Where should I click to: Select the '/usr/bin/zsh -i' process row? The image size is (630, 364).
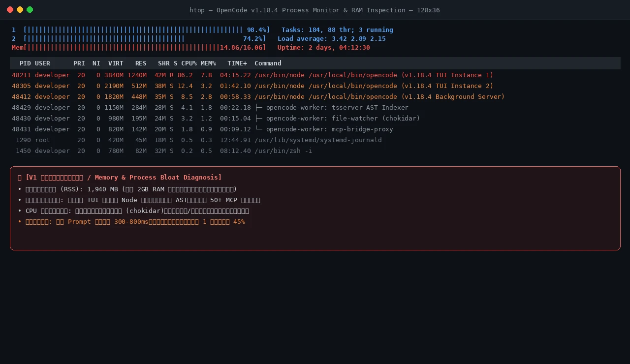[x=315, y=151]
